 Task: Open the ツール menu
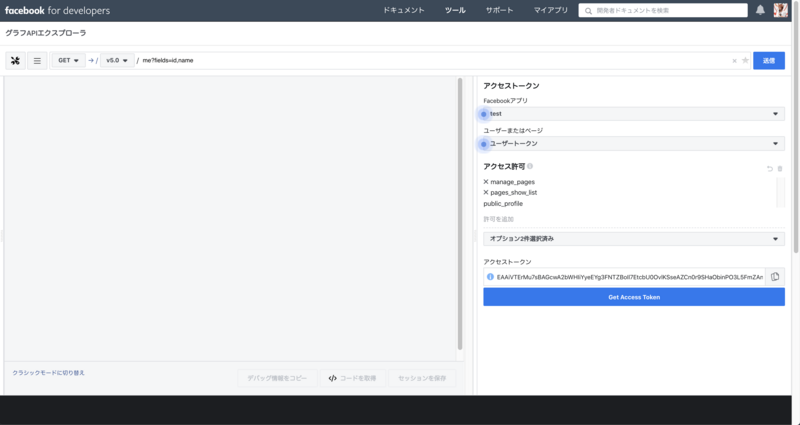click(455, 10)
